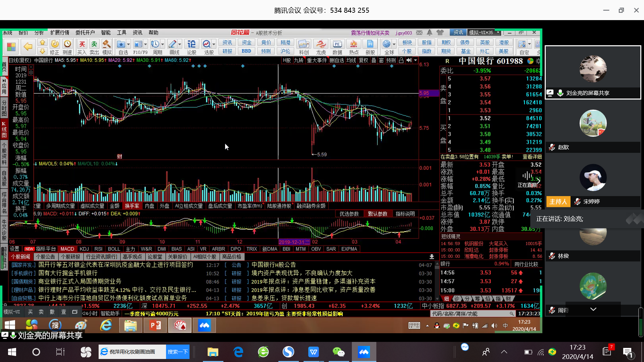Toggle the chart lock icon
Image resolution: width=644 pixels, height=362 pixels.
pos(401,60)
